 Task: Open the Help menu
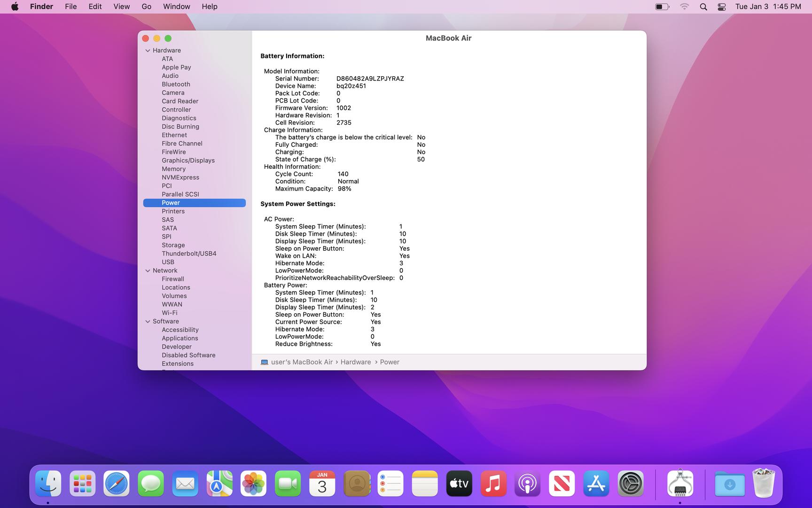click(210, 7)
